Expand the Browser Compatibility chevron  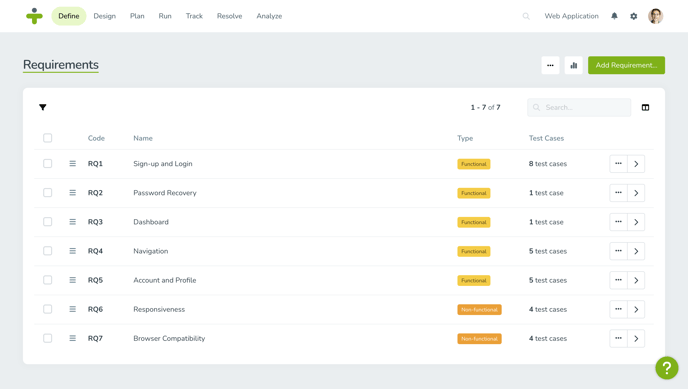(636, 339)
